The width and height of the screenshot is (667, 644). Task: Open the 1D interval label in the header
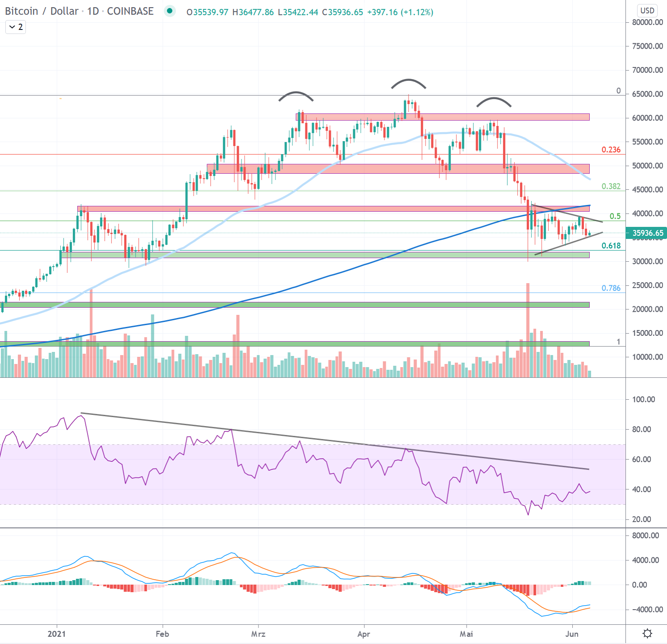[93, 11]
